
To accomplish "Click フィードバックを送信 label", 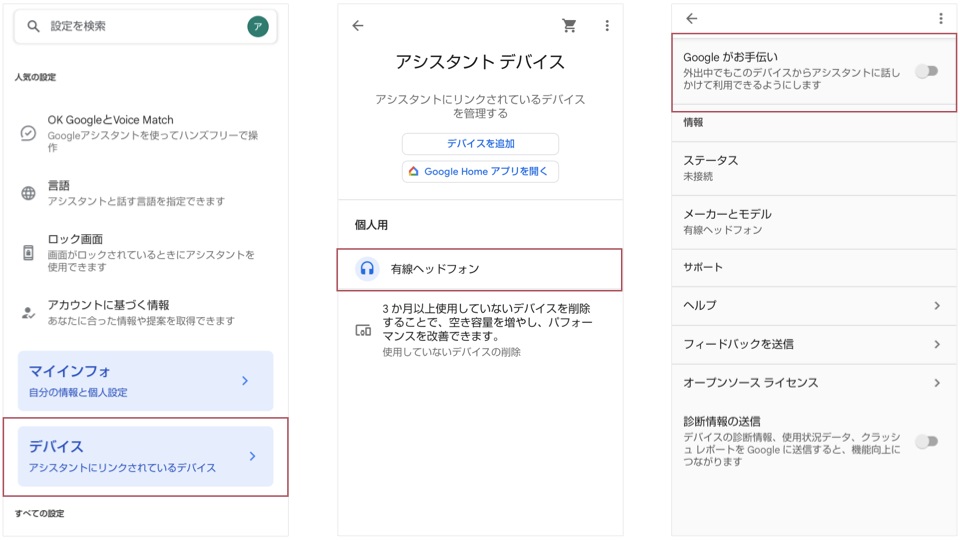I will point(738,345).
